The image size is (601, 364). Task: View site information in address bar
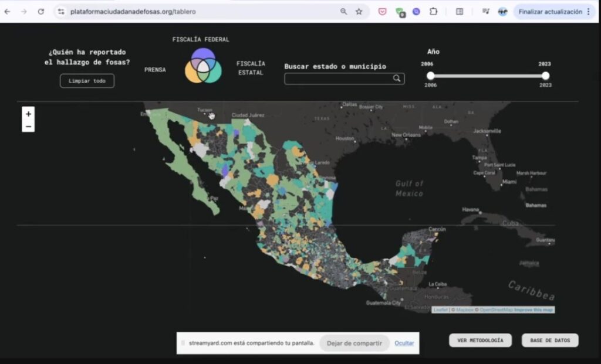61,11
